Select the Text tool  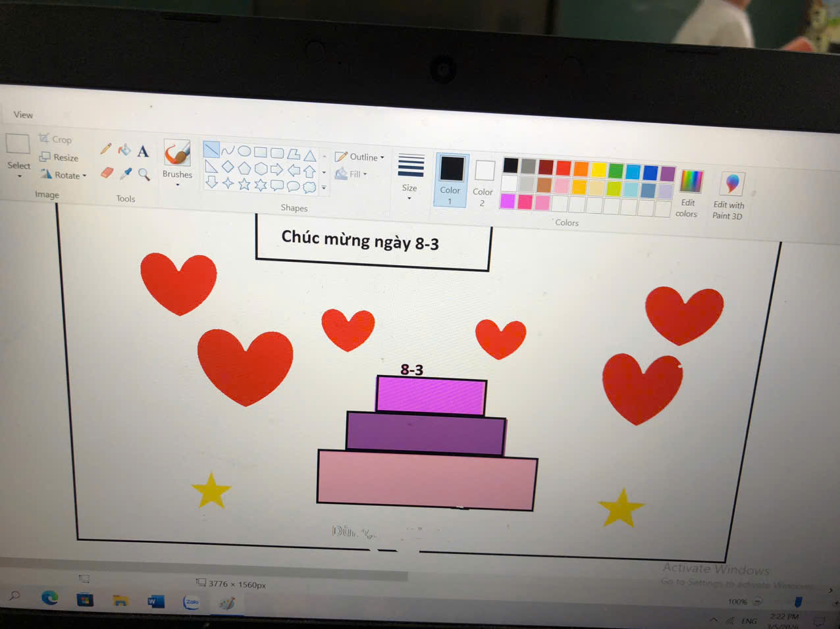(143, 152)
